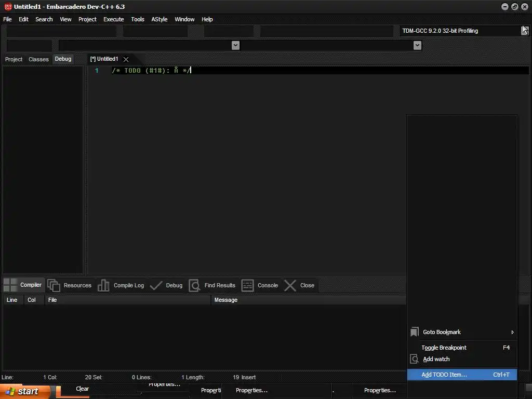Viewport: 532px width, 399px height.
Task: Open the Execute menu
Action: [x=114, y=19]
